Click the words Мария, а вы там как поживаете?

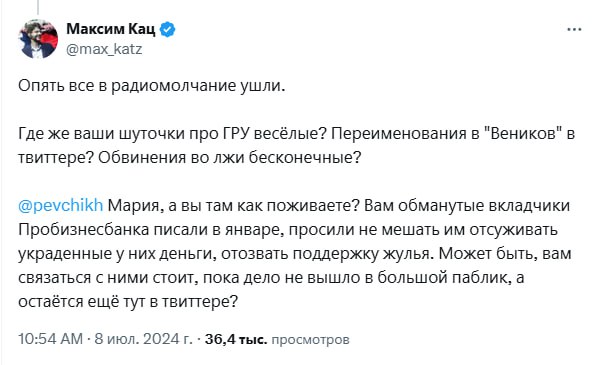pyautogui.click(x=234, y=206)
